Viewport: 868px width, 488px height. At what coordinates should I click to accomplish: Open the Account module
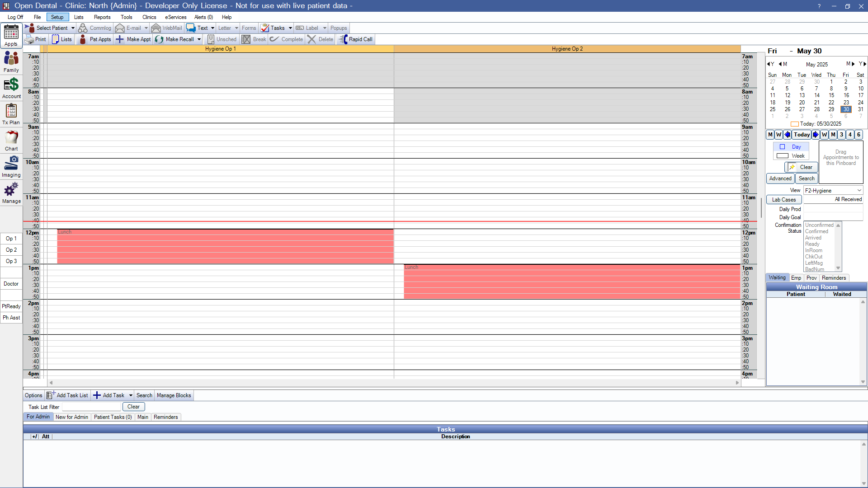(x=11, y=88)
